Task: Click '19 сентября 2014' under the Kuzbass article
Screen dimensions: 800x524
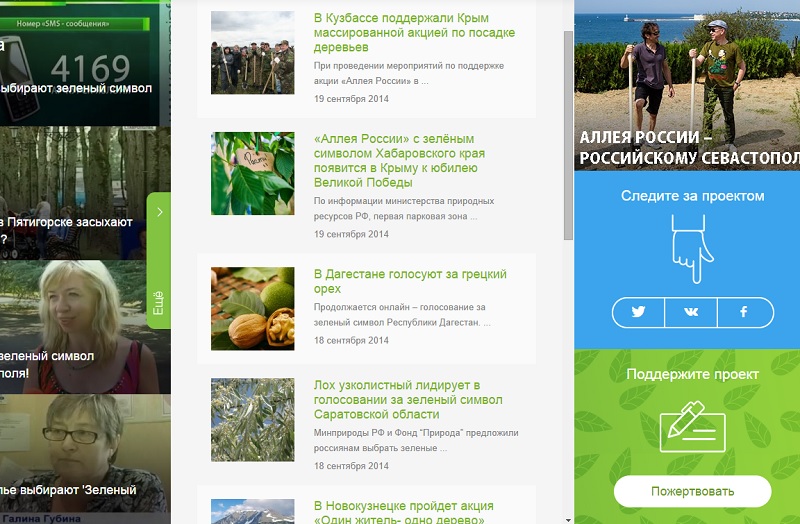Action: pos(351,99)
